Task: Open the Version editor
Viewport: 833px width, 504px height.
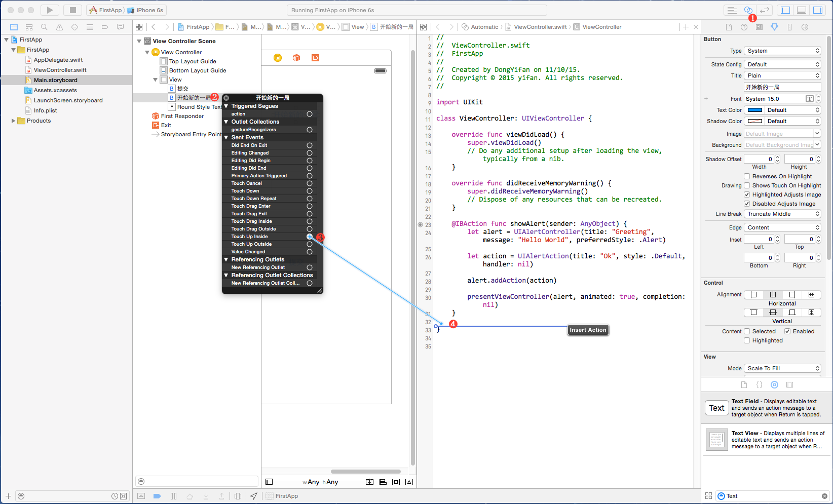Action: point(765,10)
